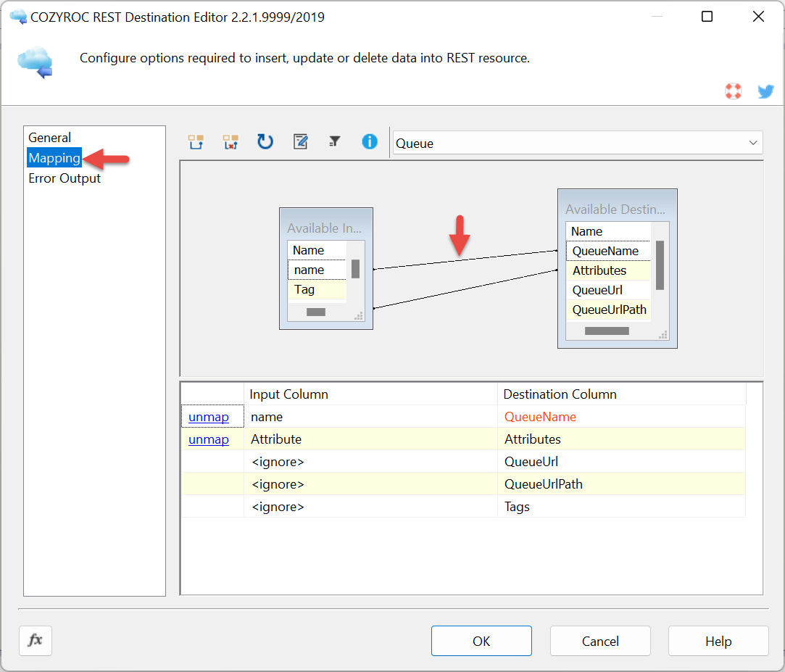
Task: Select 'QueueName' in Available Destinations list
Action: click(608, 251)
